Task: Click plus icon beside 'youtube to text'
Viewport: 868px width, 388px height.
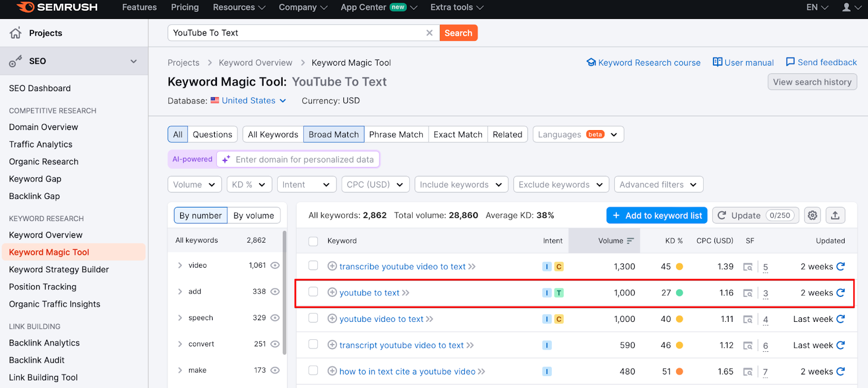Action: [x=332, y=293]
